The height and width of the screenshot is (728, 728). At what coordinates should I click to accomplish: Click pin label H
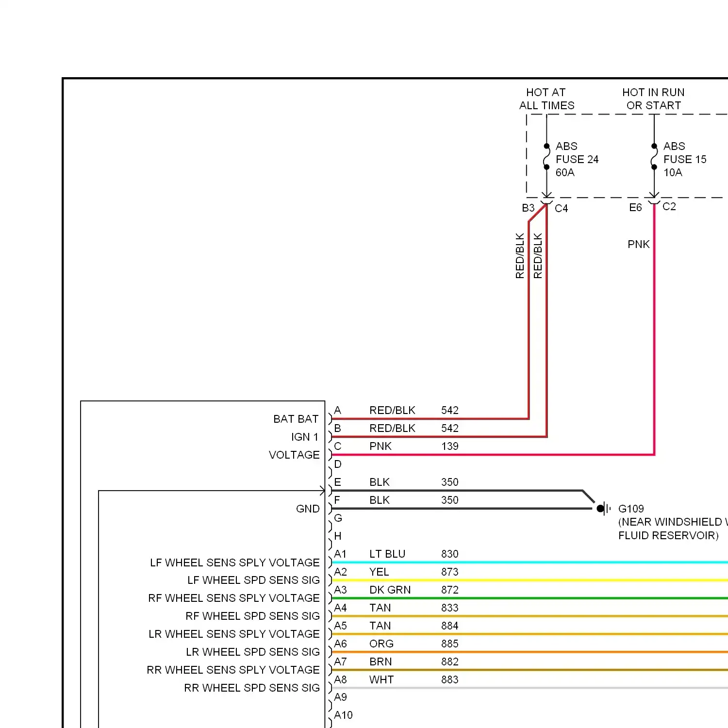point(338,536)
